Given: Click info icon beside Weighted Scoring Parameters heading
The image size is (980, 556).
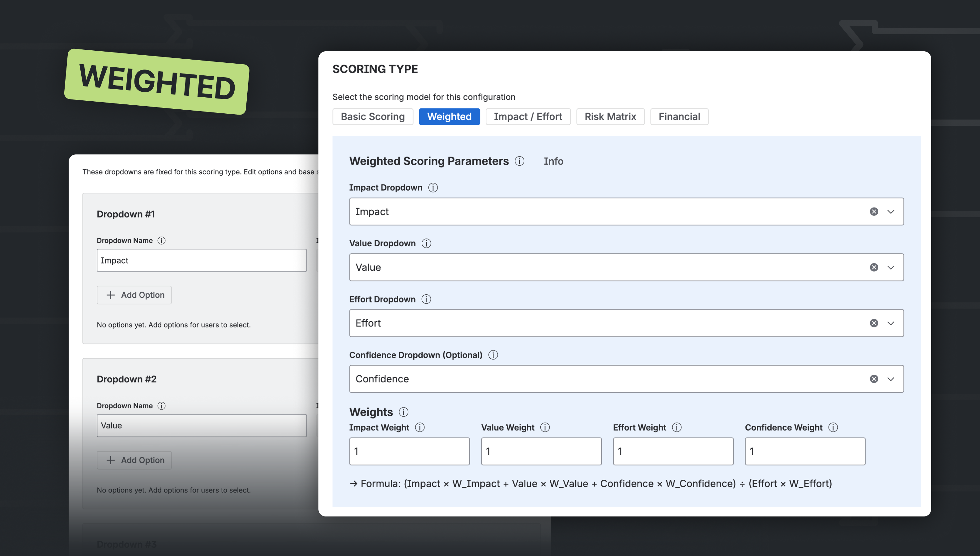Looking at the screenshot, I should (x=520, y=161).
